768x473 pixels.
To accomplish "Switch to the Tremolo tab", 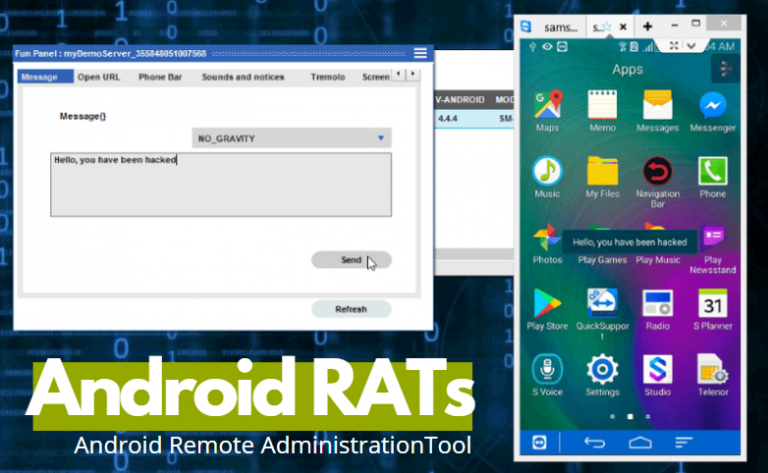I will 328,77.
